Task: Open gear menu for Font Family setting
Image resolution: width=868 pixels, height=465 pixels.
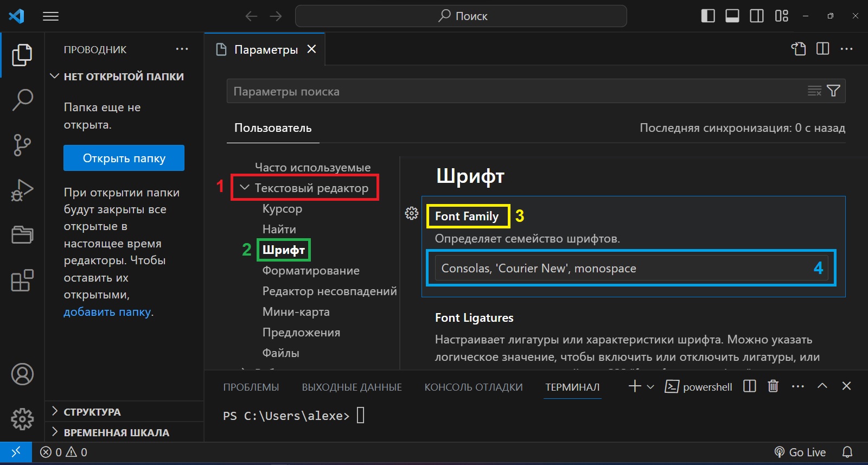Action: (x=412, y=213)
